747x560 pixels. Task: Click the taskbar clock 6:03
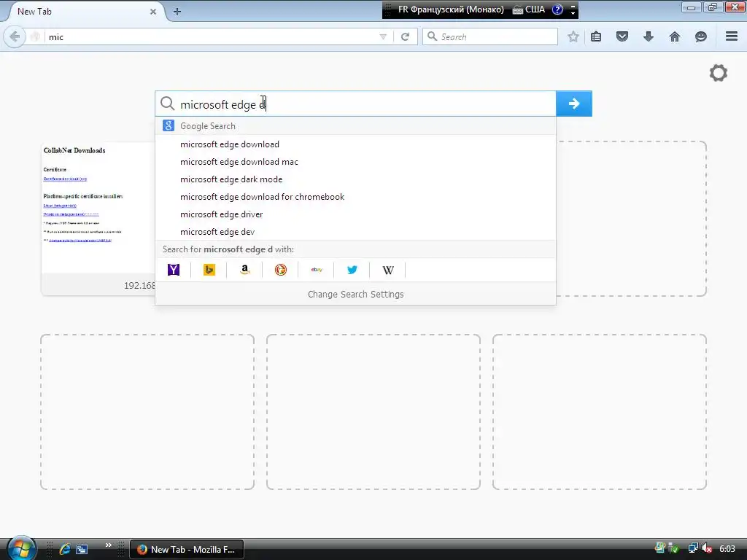(727, 549)
